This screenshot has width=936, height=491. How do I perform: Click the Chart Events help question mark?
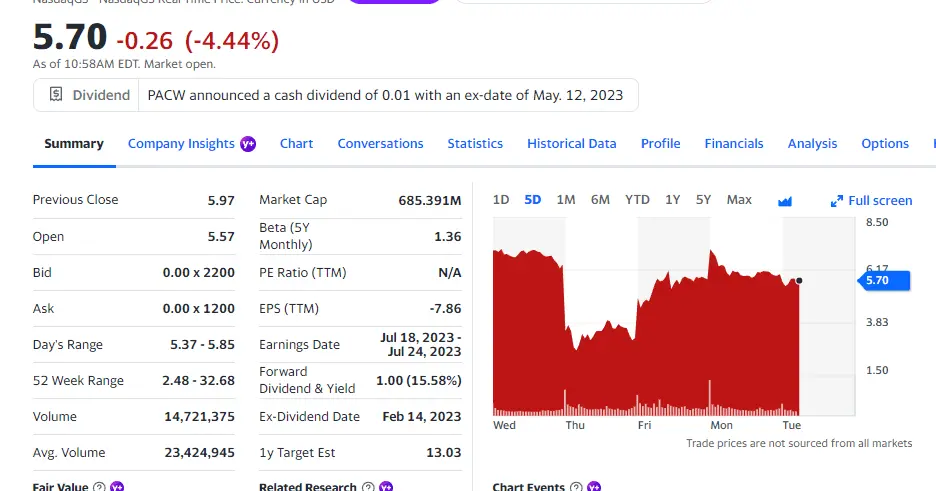[x=575, y=487]
